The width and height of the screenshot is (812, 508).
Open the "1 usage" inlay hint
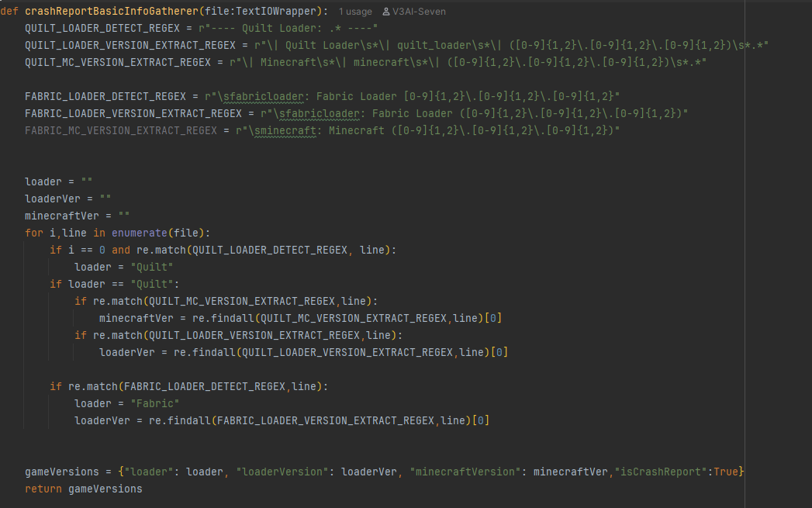pyautogui.click(x=354, y=12)
